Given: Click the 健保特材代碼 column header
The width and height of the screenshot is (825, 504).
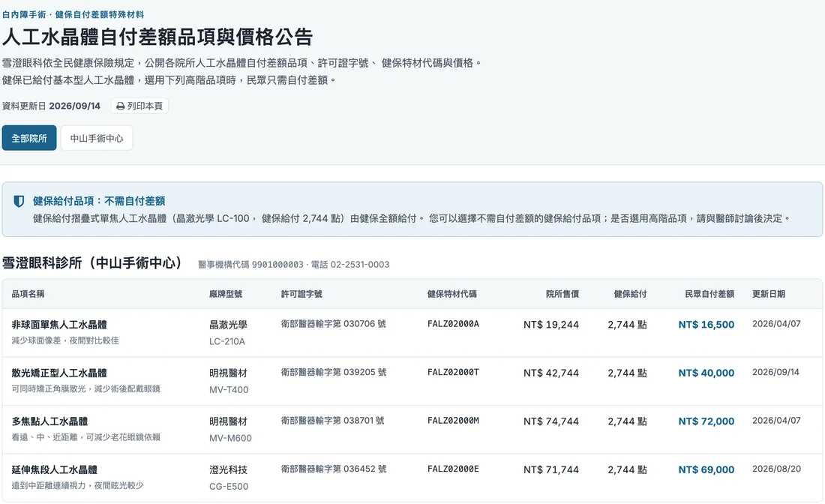Looking at the screenshot, I should tap(452, 293).
